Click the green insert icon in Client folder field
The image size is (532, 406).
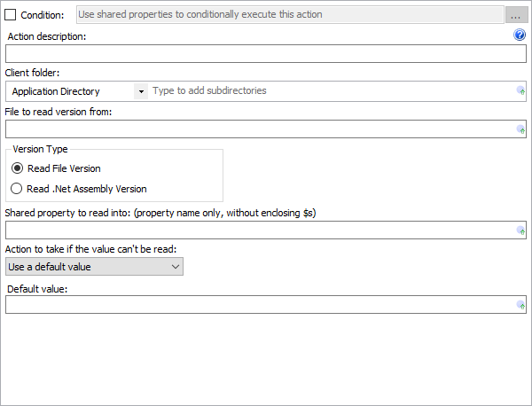point(521,91)
